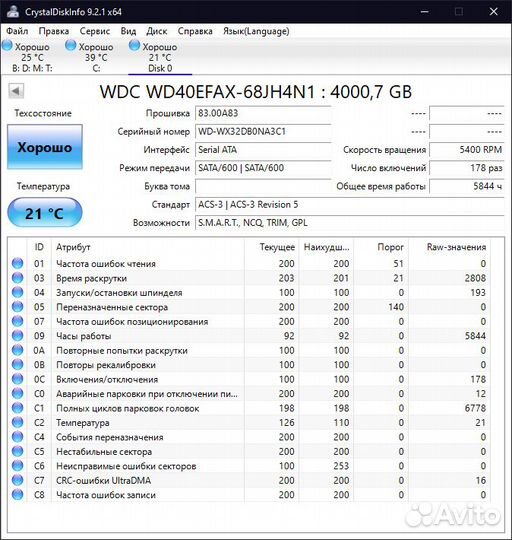Click status icon of attribute C2 row

(x=18, y=423)
